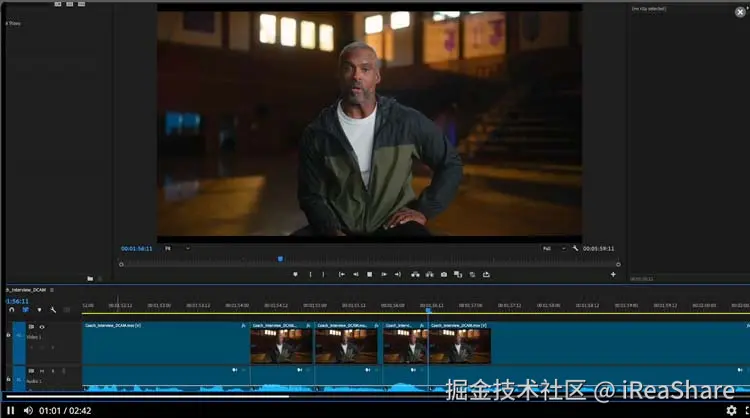750x418 pixels.
Task: Open the Comparison View button
Action: [458, 275]
